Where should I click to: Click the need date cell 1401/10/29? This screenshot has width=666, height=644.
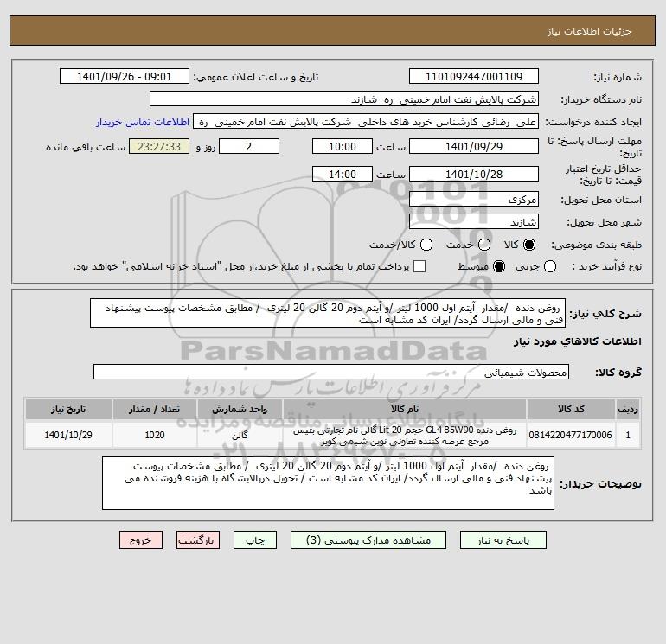(68, 435)
